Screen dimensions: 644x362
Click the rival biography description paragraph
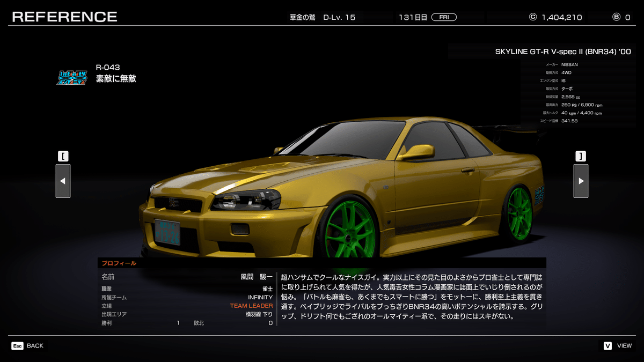pyautogui.click(x=412, y=297)
